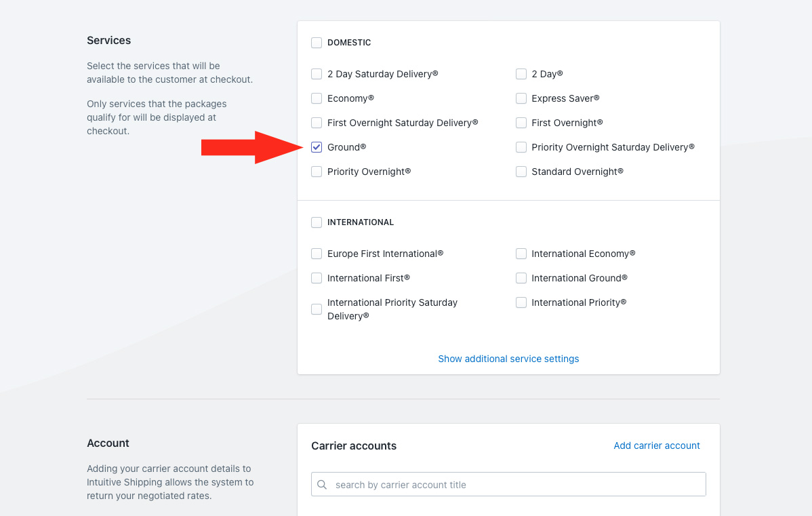Uncheck the Ground® service checkbox

[x=317, y=147]
